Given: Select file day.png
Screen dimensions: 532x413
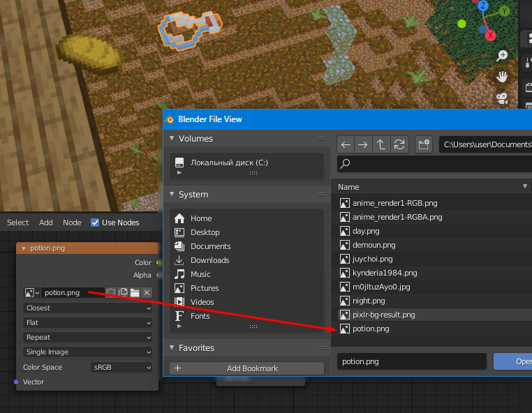Looking at the screenshot, I should pos(431,231).
